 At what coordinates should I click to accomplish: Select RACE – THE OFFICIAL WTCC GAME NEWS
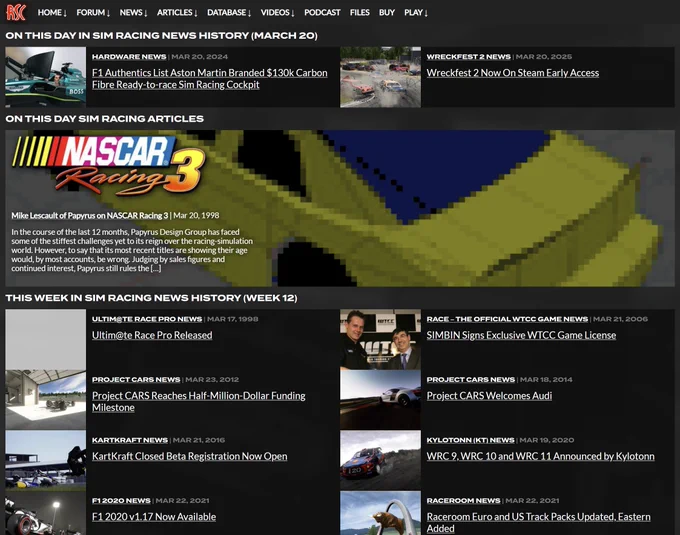click(507, 319)
